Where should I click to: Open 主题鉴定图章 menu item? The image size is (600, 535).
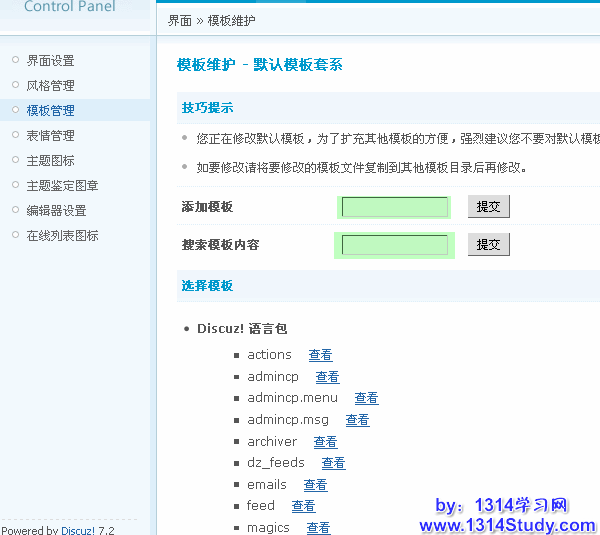[x=62, y=186]
